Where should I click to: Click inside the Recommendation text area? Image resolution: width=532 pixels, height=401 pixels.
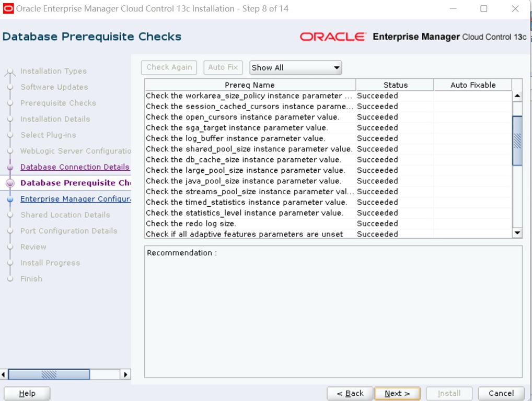[x=333, y=312]
